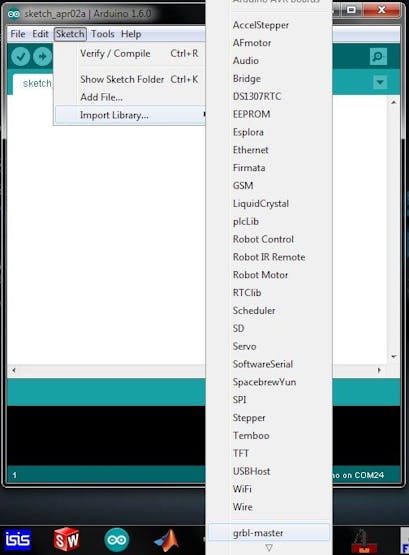Click editor vertical scrollbar down arrow
This screenshot has width=409, height=555.
[393, 357]
